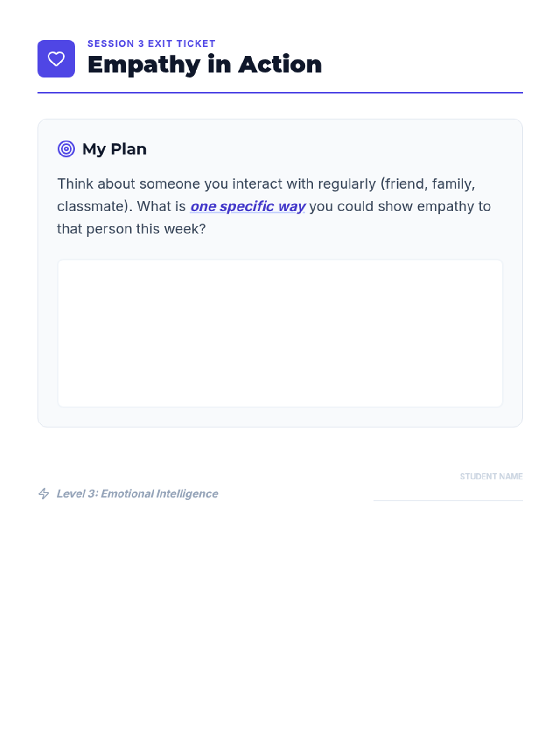This screenshot has height=747, width=560.
Task: Click the phrase 'that person this week?'
Action: click(x=131, y=229)
